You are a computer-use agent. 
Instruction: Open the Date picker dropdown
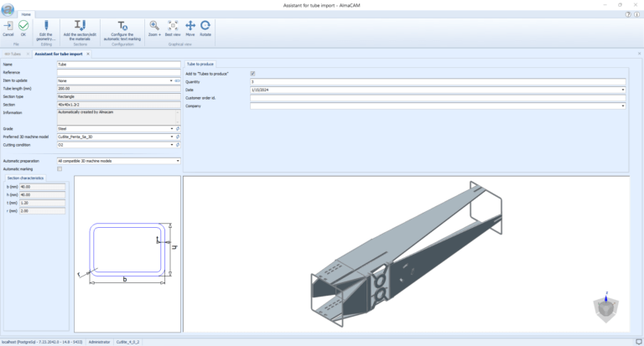pos(622,90)
